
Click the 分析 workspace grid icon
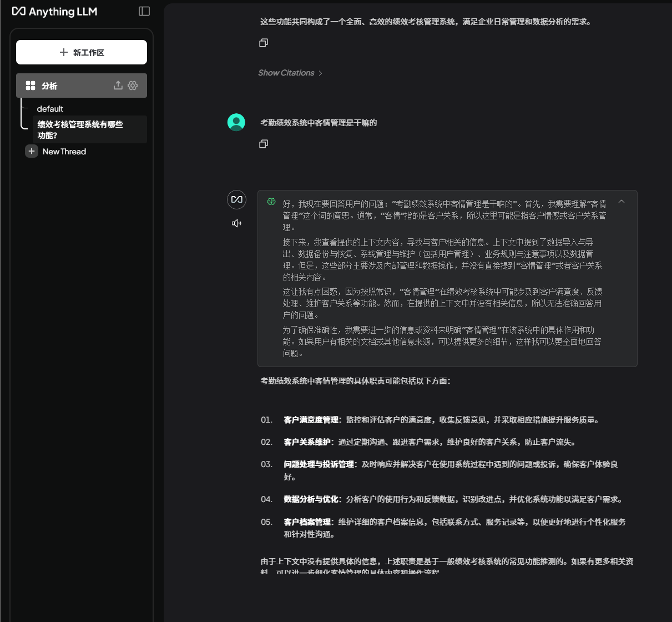pos(31,86)
